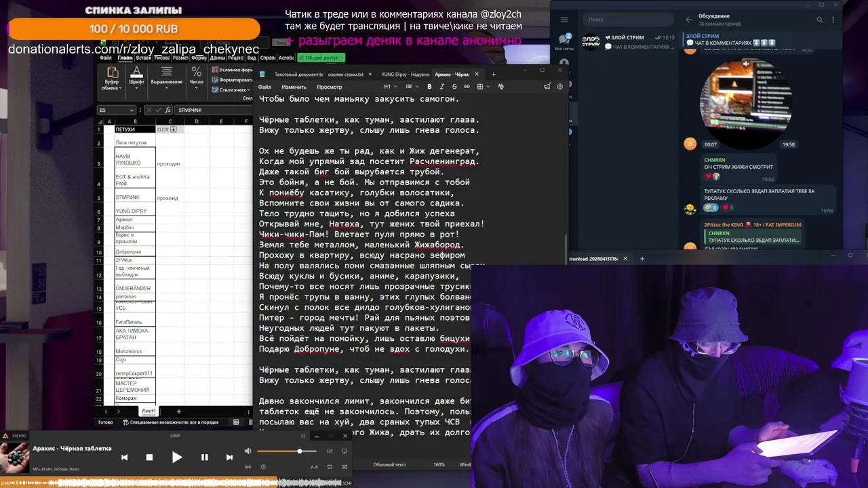Toggle AIMP shuffle mode
Image resolution: width=868 pixels, height=488 pixels.
344,466
